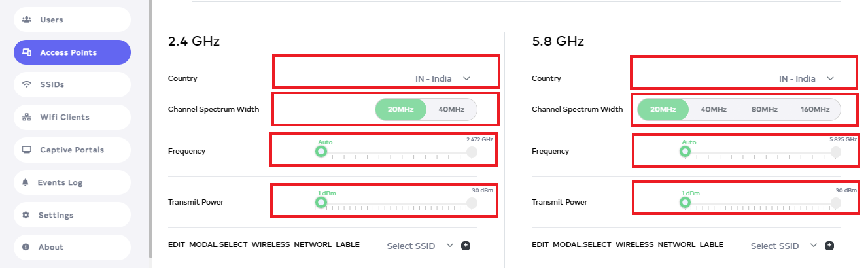Add SSID with 5.8 GHz plus icon
The height and width of the screenshot is (268, 868).
[x=829, y=246]
